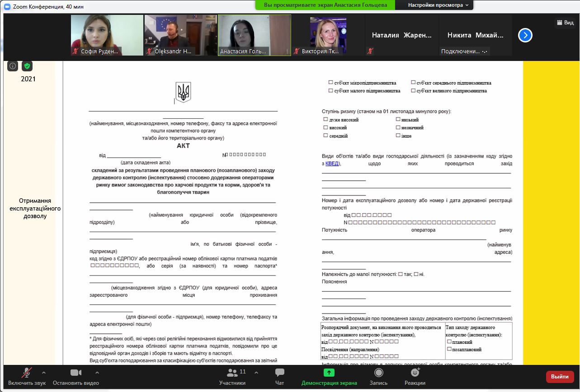Start recording with the Запись button
The image size is (580, 392).
pyautogui.click(x=378, y=377)
